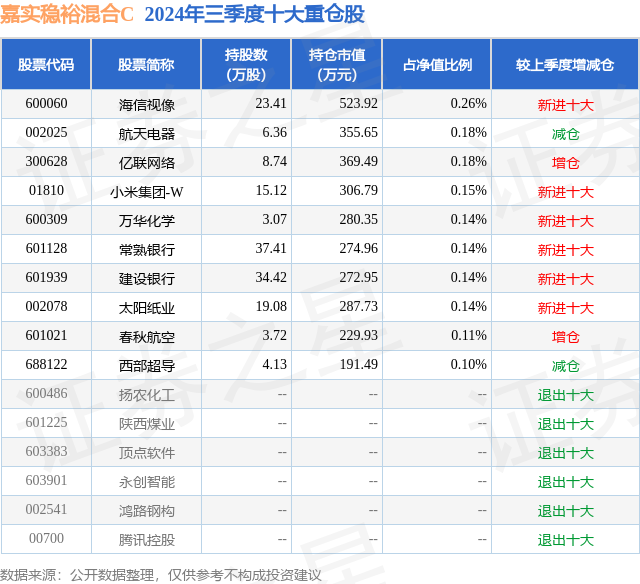This screenshot has height=584, width=640.
Task: Click the holding value 280.35
Action: point(358,220)
